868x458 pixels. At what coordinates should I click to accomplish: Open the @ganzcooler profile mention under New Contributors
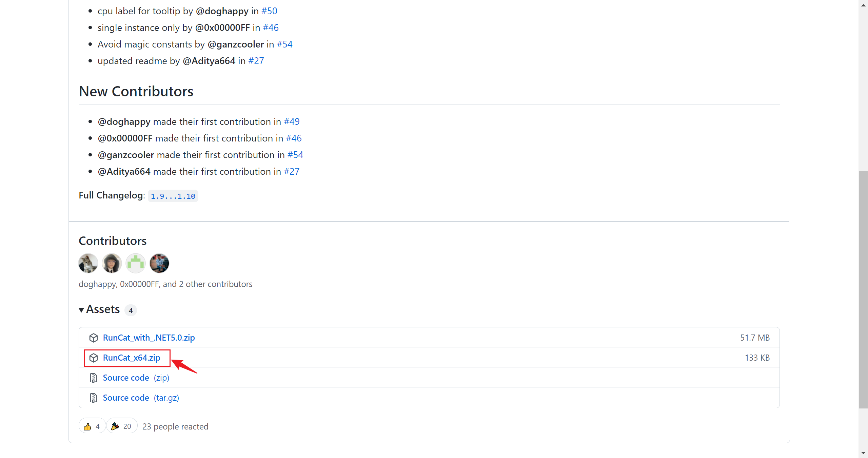tap(126, 155)
